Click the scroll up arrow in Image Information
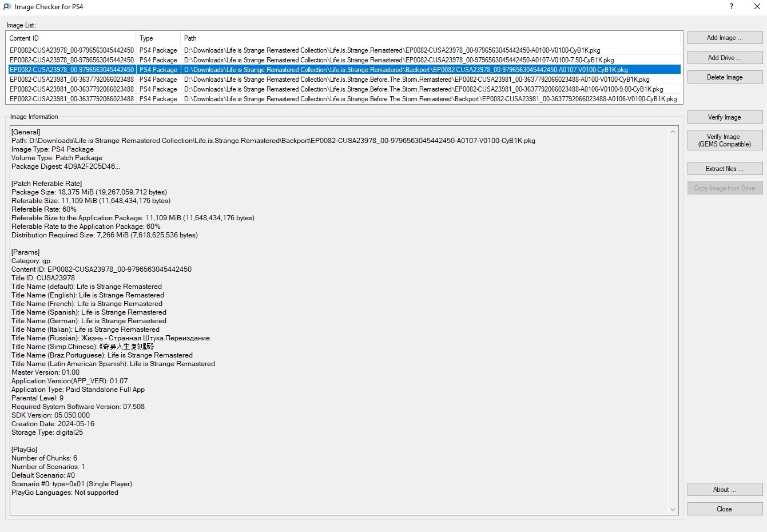767x532 pixels. (x=673, y=132)
